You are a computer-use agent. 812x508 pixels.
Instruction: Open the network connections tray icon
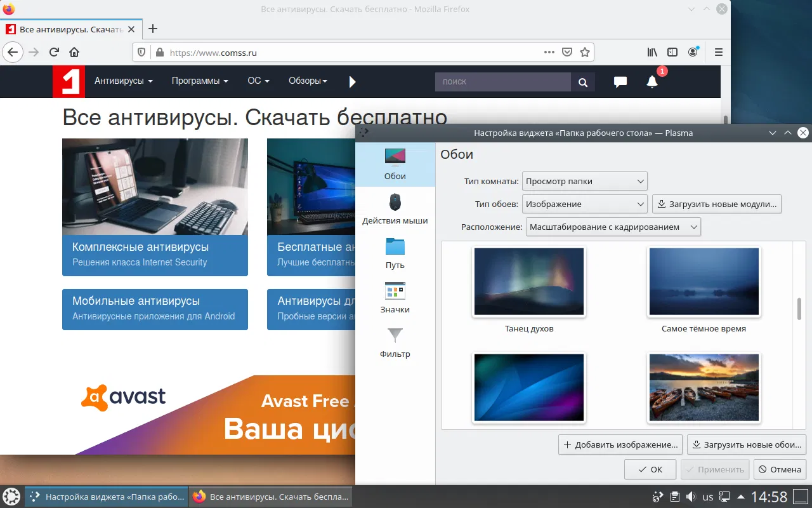[x=724, y=497]
